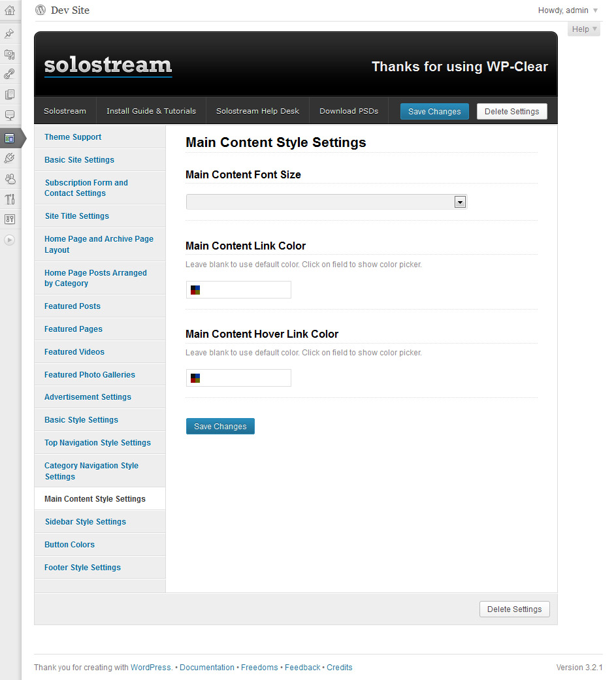This screenshot has width=616, height=680.
Task: Open the Users icon
Action: tap(10, 179)
